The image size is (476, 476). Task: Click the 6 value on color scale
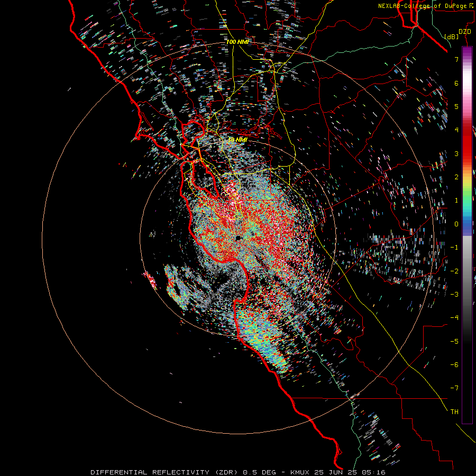[x=456, y=83]
